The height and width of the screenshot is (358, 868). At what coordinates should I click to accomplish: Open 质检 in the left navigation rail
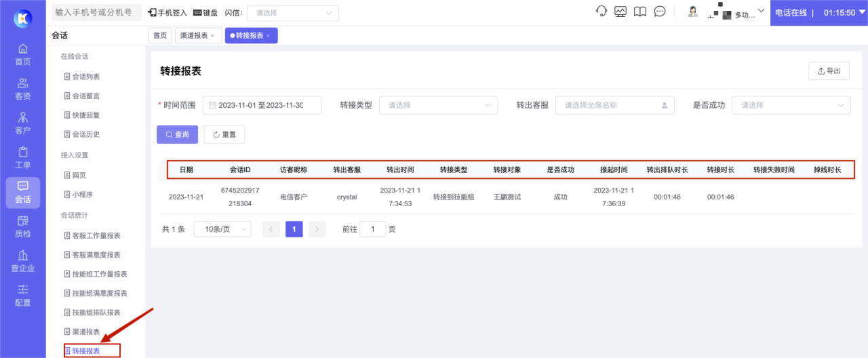(23, 227)
